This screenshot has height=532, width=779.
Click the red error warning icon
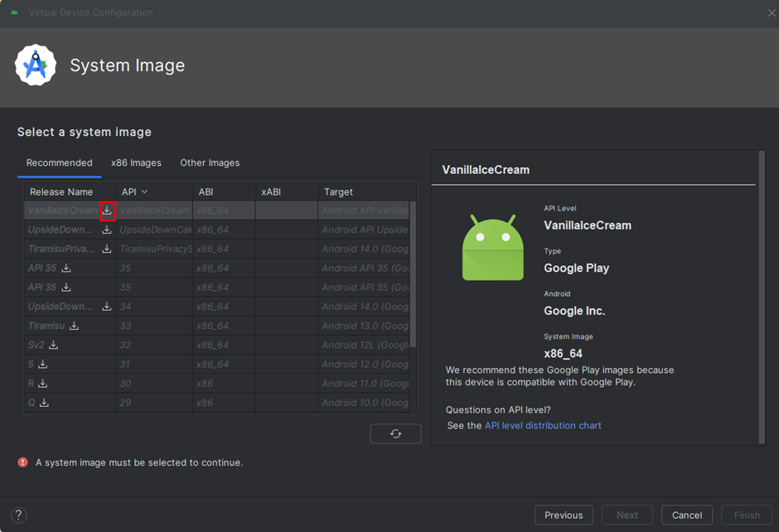(x=23, y=462)
